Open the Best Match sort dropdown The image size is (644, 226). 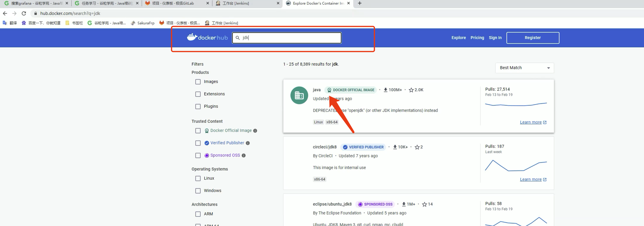pos(525,68)
